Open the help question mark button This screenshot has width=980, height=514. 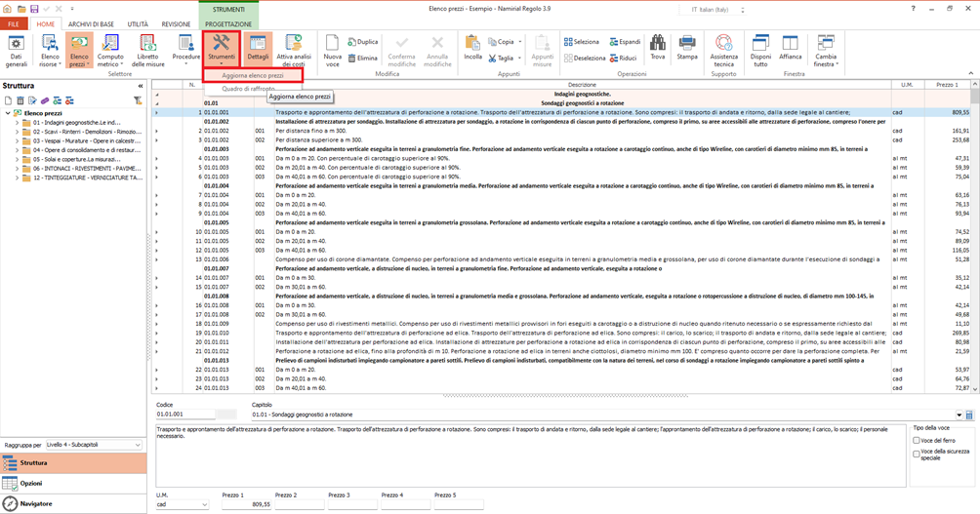click(913, 9)
